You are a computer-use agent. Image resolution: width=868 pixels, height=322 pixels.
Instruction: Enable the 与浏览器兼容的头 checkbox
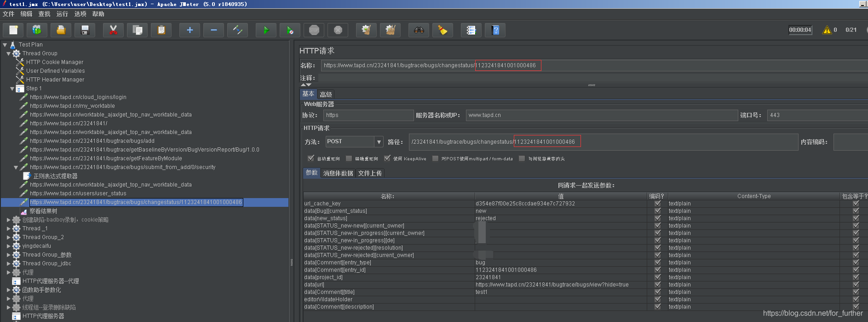pos(522,158)
